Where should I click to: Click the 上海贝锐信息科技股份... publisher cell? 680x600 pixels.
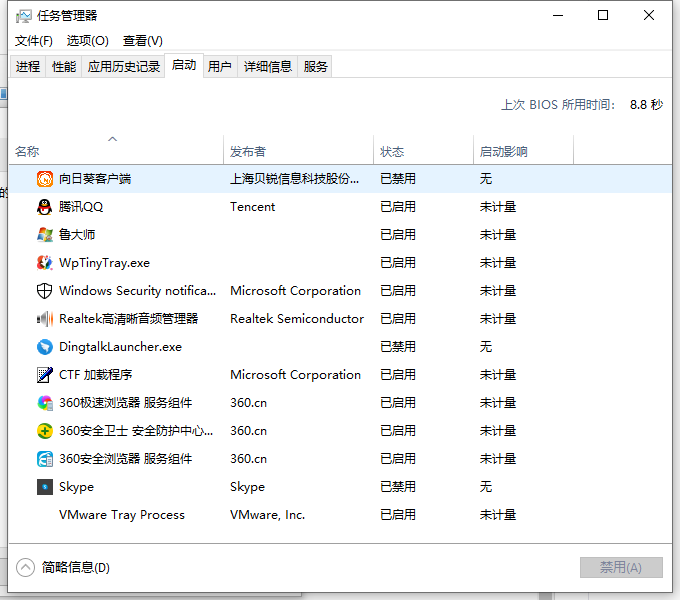[294, 179]
